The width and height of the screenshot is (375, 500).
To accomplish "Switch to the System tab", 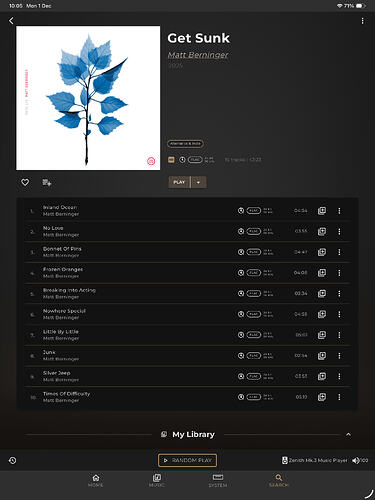I will [218, 481].
